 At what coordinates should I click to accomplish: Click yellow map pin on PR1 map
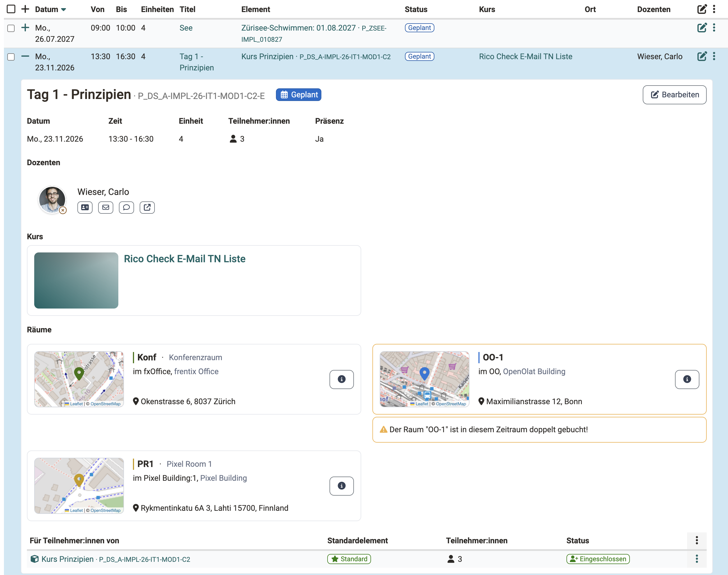[79, 480]
